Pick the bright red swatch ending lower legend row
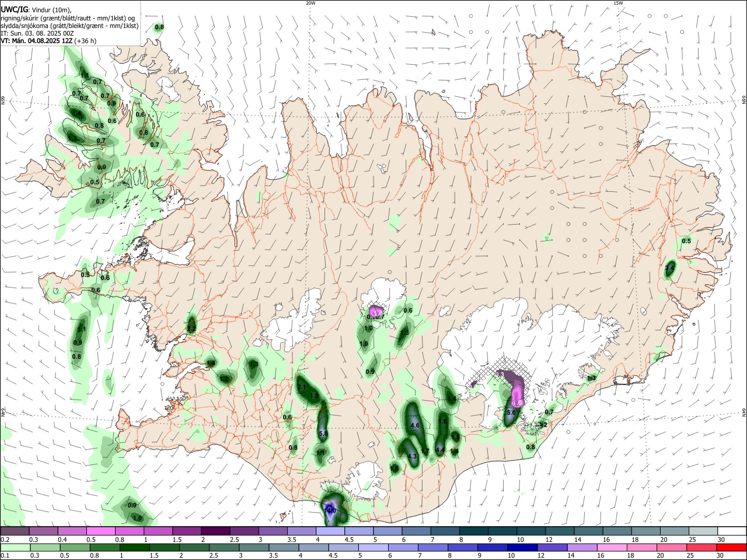Viewport: 747px width, 560px height. (732, 547)
